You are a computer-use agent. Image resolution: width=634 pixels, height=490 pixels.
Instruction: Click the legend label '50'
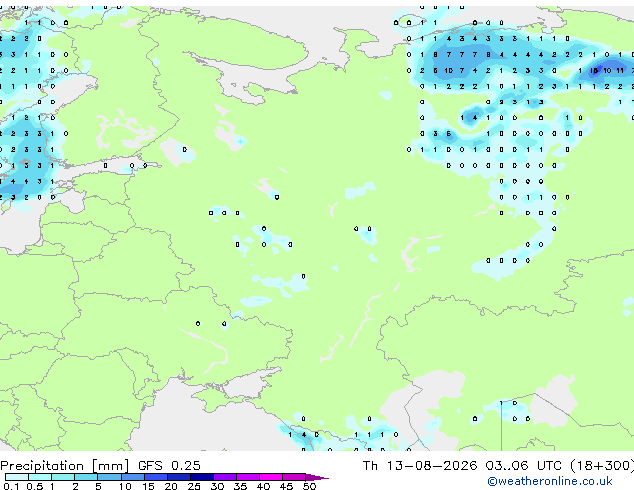click(x=309, y=486)
